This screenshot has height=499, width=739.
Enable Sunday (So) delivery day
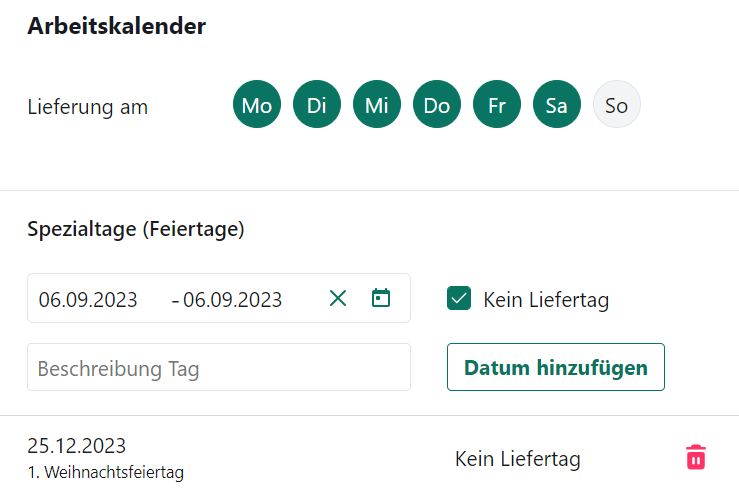(x=616, y=105)
